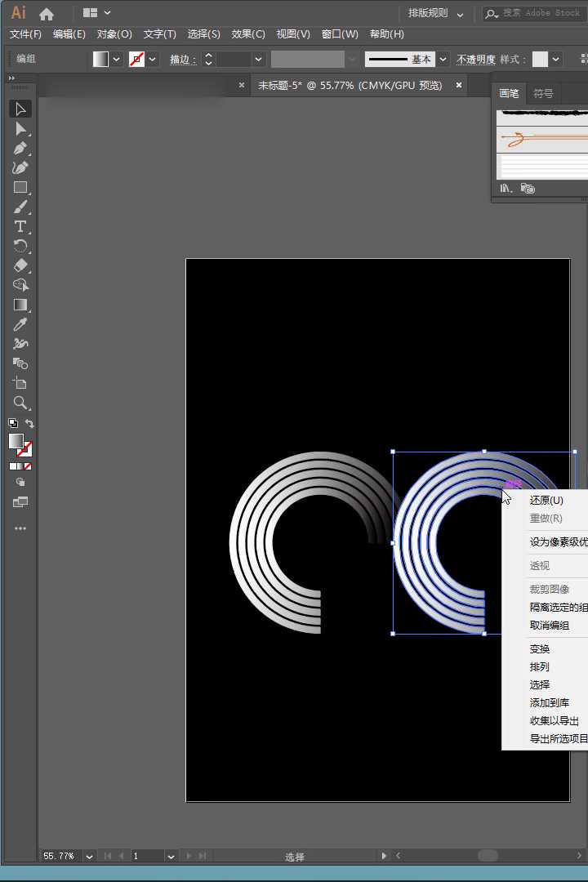Open the stroke weight dropdown
The image size is (588, 882).
pos(259,59)
